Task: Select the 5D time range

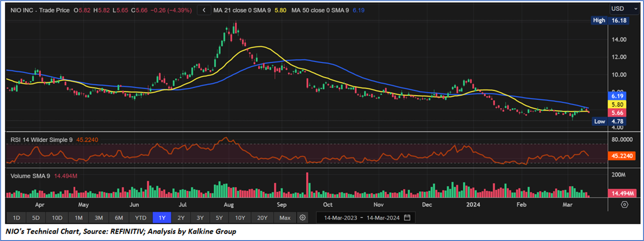Action: pyautogui.click(x=36, y=218)
